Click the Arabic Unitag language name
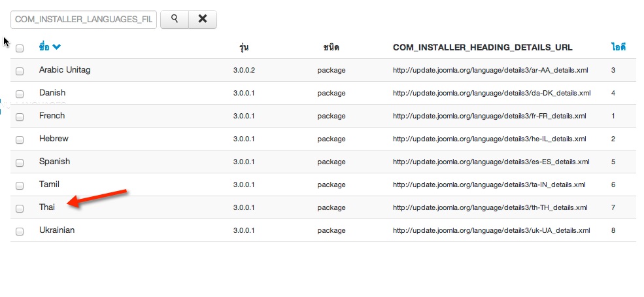 [65, 70]
